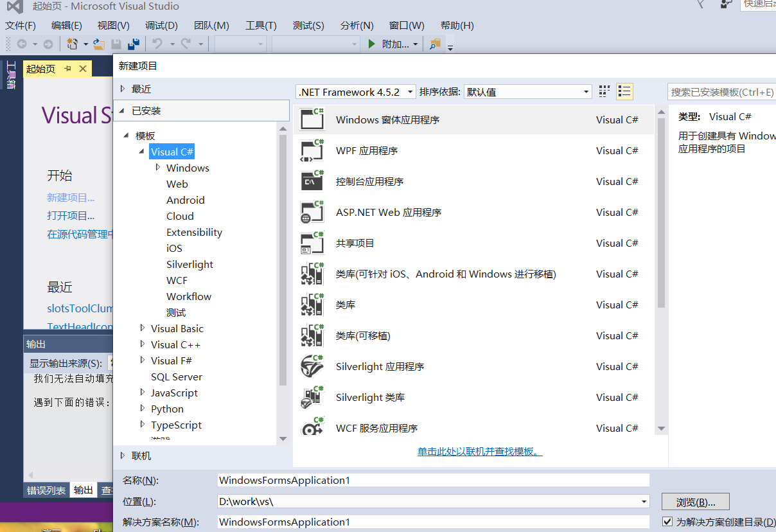Click the Open File folder toolbar icon
The image size is (776, 532).
pos(99,44)
